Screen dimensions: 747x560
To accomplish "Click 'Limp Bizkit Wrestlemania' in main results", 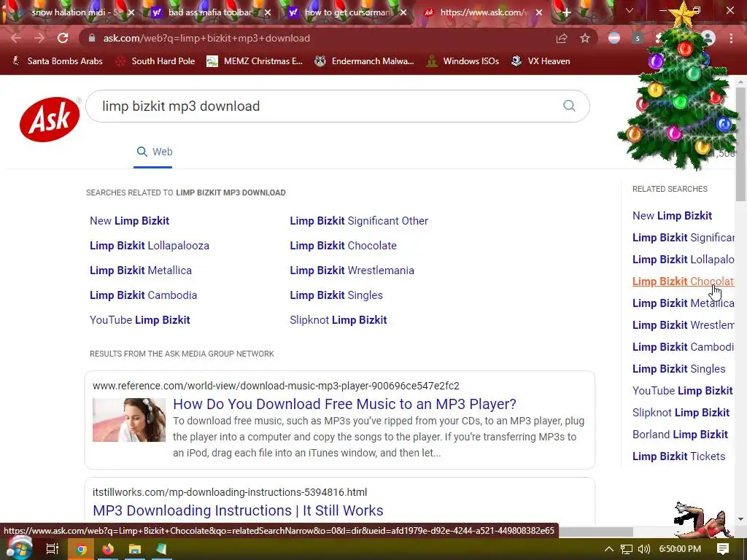I will tap(352, 270).
